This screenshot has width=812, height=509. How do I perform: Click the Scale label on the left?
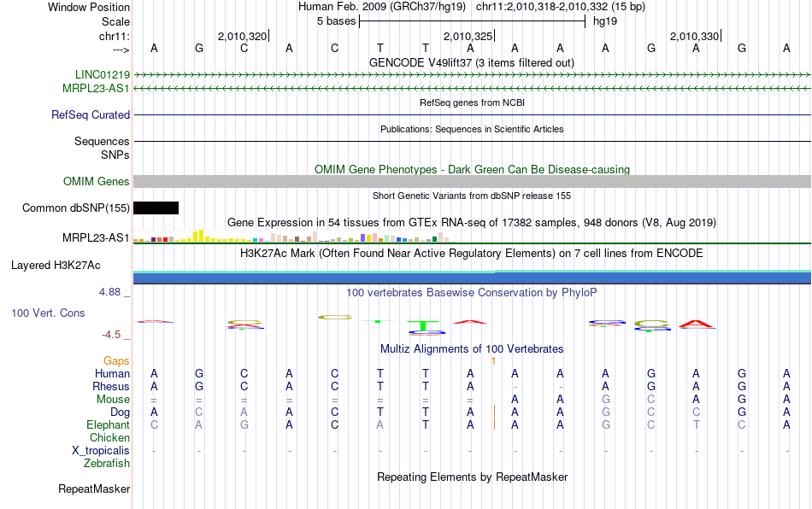coord(115,21)
